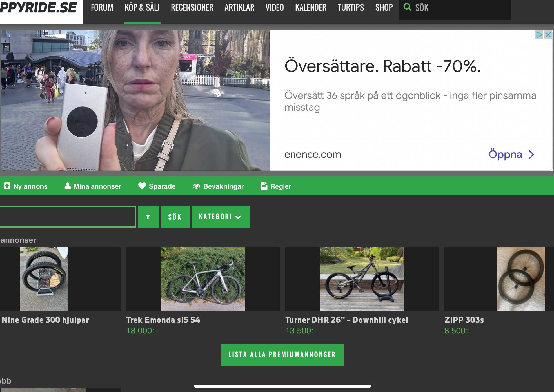Image resolution: width=554 pixels, height=392 pixels.
Task: Click the plus icon beside Ny annons
Action: click(7, 186)
